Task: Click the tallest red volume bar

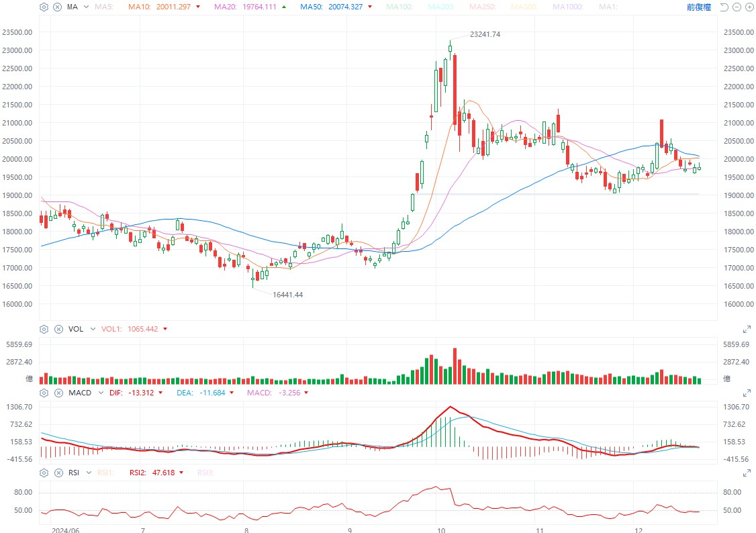Action: click(455, 367)
